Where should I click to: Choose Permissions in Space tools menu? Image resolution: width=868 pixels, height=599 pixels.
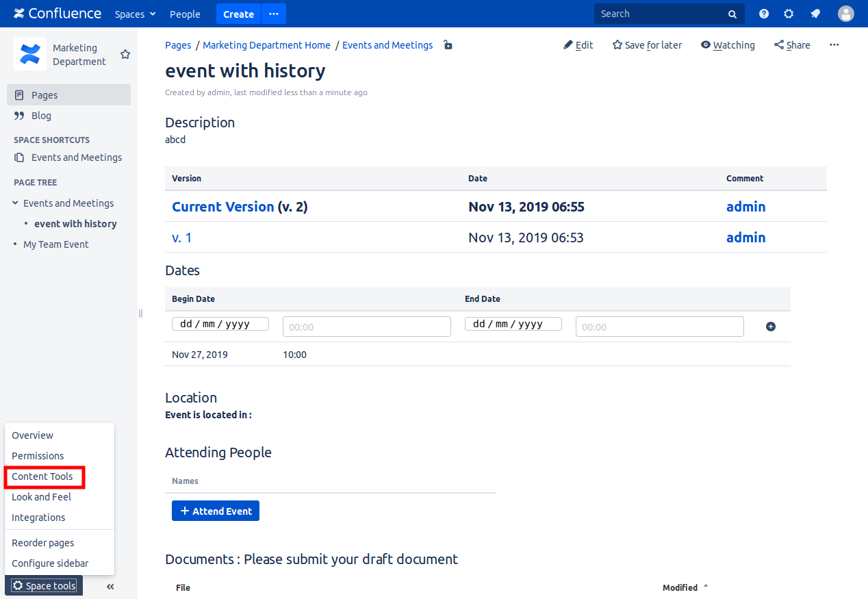[38, 456]
